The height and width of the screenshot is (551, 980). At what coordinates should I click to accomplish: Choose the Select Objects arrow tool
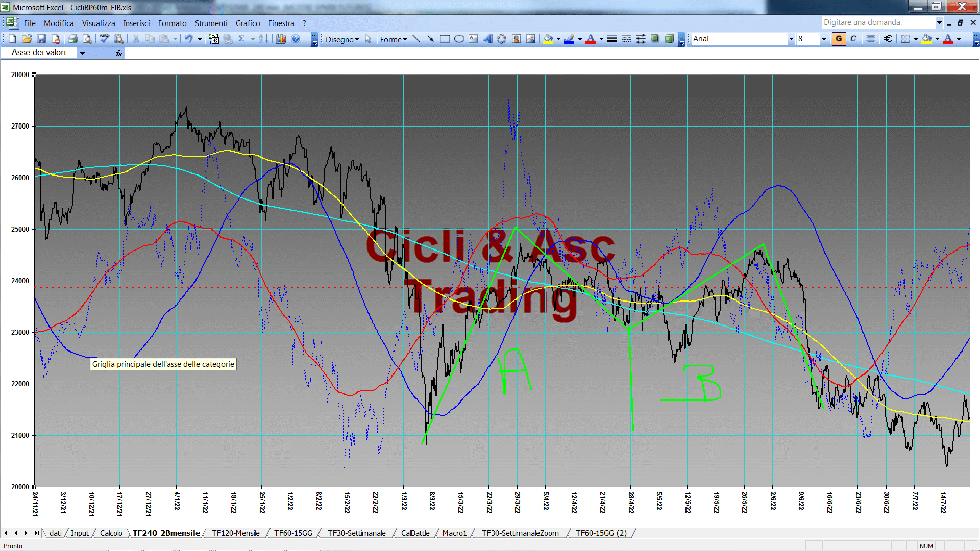[368, 39]
